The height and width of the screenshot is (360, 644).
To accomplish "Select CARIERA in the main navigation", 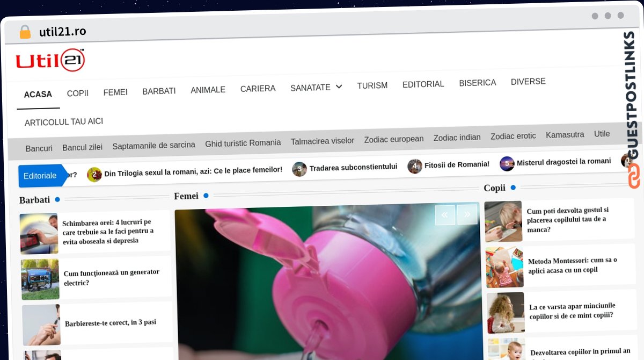I will 258,89.
